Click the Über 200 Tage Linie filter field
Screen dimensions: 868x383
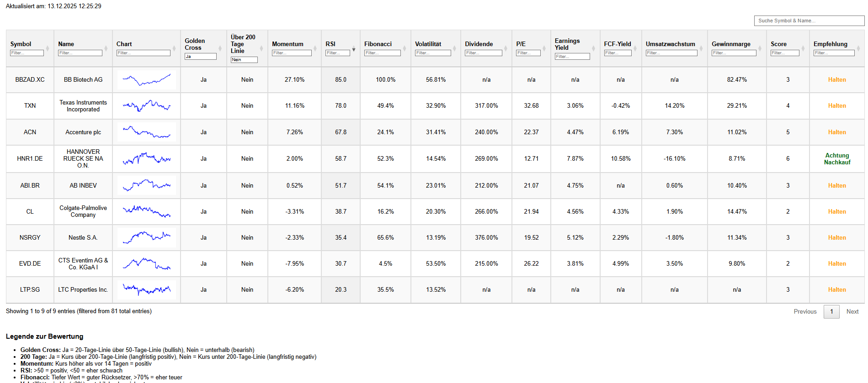244,60
